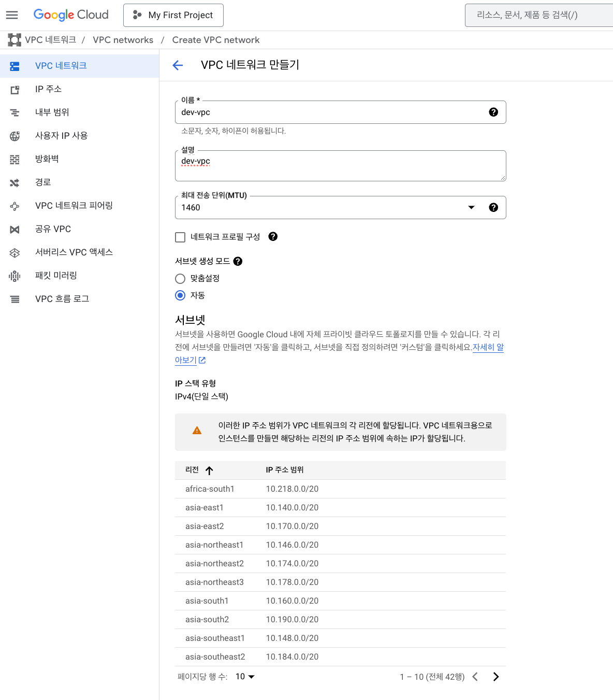Image resolution: width=613 pixels, height=700 pixels.
Task: Click the 10.160.0.0/20 address cell
Action: tap(292, 601)
